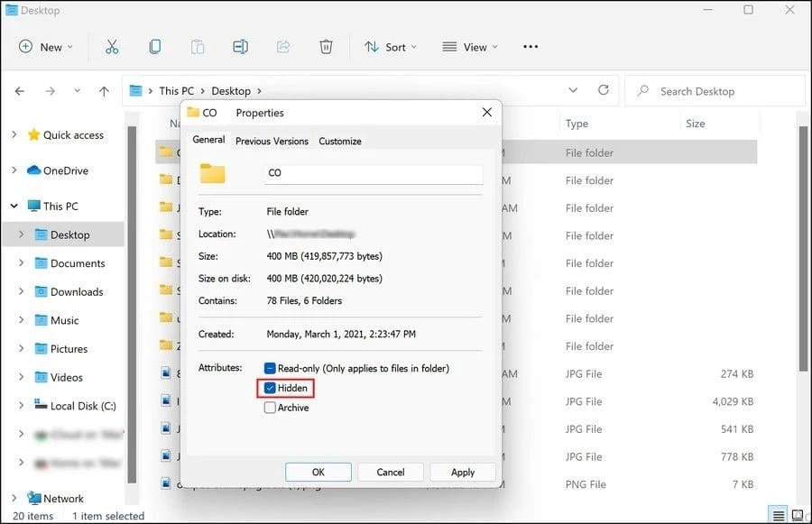Refresh the Desktop folder view

pyautogui.click(x=603, y=90)
